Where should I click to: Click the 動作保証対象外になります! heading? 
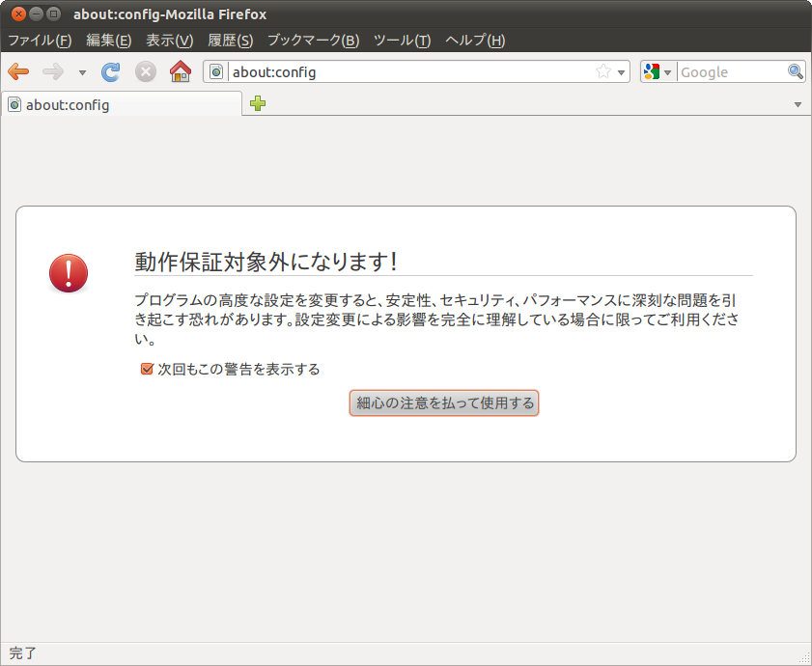pyautogui.click(x=266, y=262)
